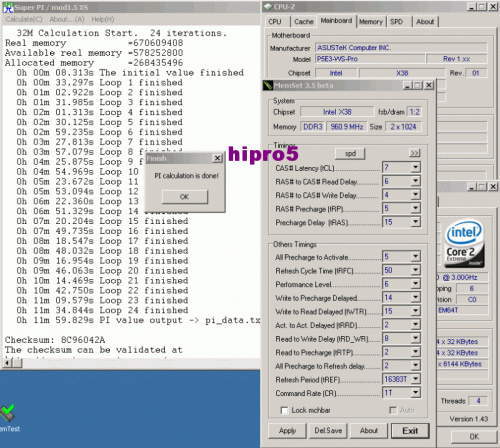The height and width of the screenshot is (448, 500).
Task: Open Write to Read Delayed (tWTR) dropdown
Action: [x=415, y=311]
